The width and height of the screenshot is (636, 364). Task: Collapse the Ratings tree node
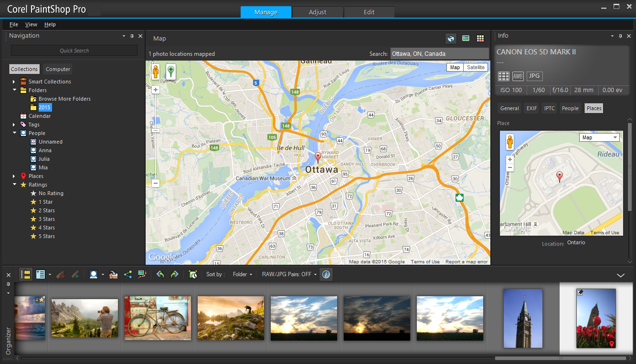[14, 185]
